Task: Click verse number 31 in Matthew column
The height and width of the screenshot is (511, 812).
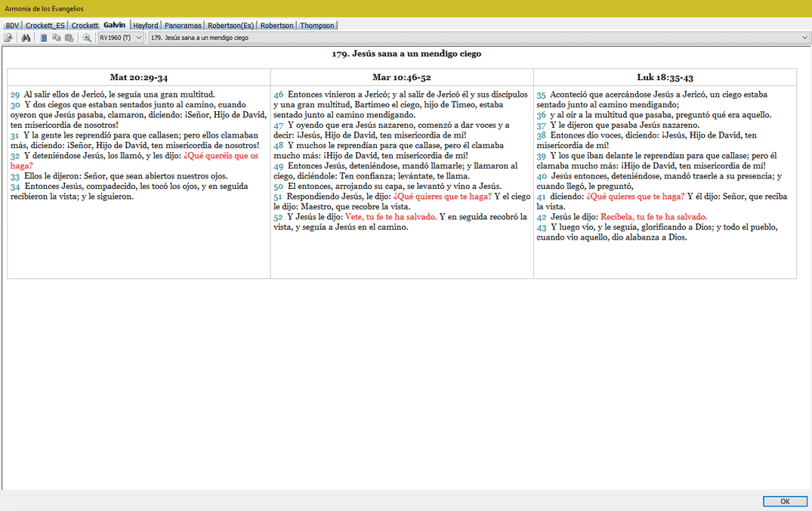Action: (14, 136)
